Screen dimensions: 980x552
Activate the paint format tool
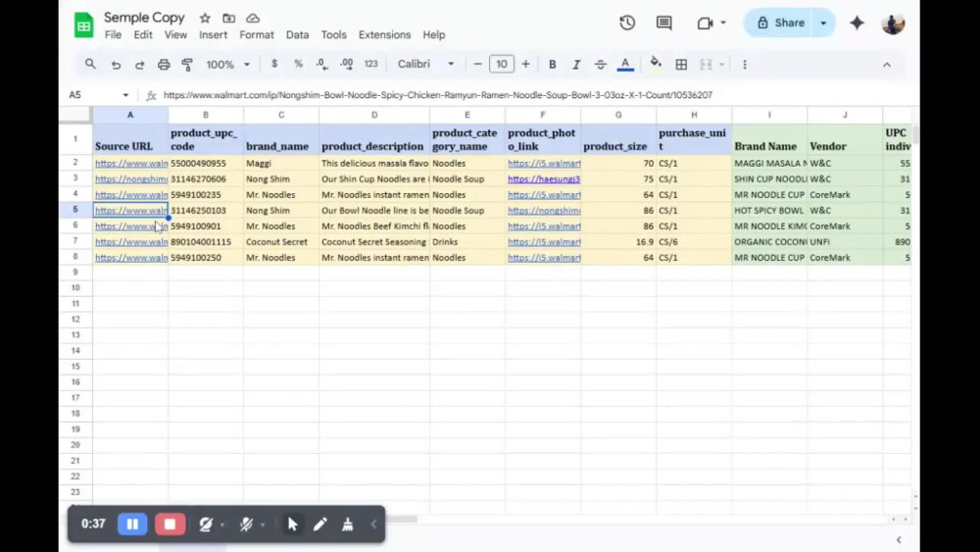click(187, 65)
